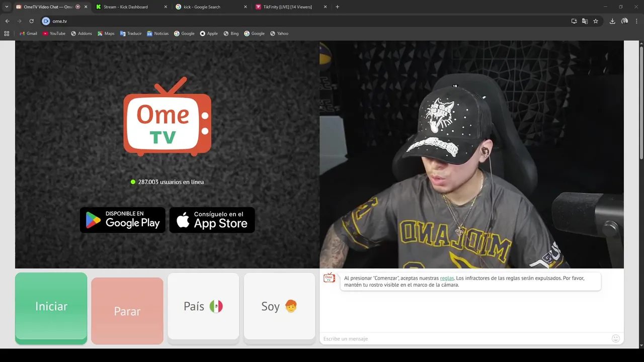Open the Noticias bookmark

158,34
